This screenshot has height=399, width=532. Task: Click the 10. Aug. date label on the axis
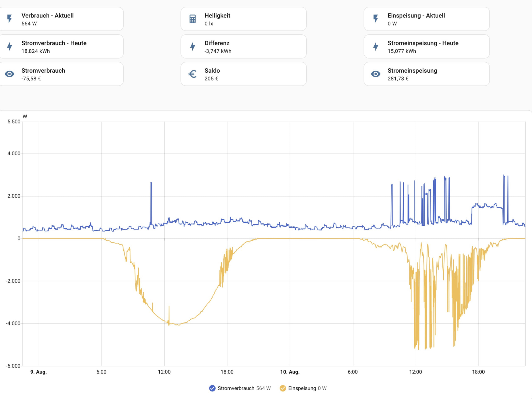(x=290, y=372)
